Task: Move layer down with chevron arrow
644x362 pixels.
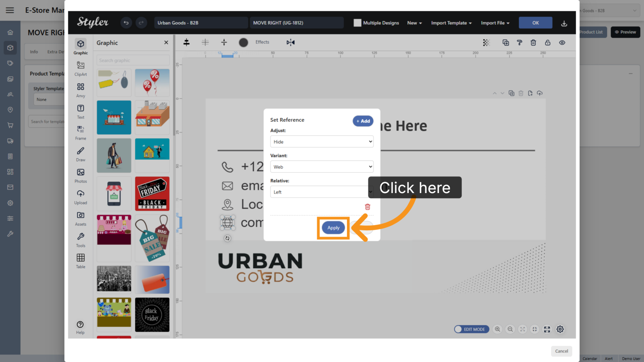Action: pyautogui.click(x=502, y=93)
